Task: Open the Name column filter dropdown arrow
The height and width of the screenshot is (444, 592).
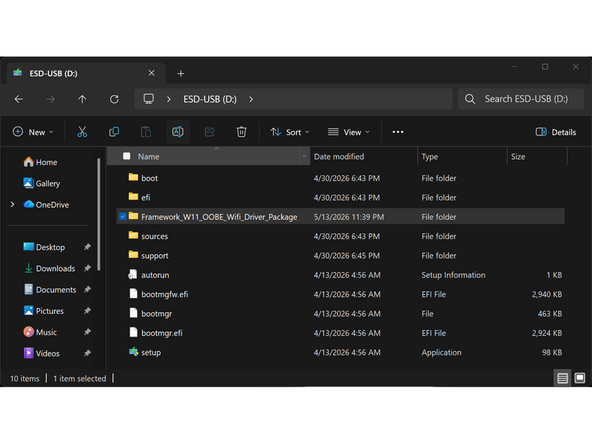Action: [304, 156]
